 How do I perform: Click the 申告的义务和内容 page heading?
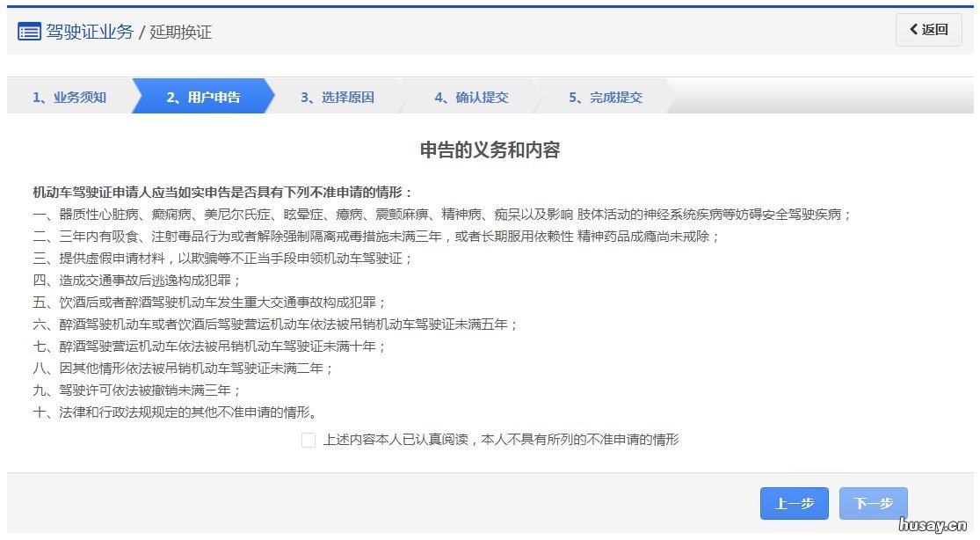tap(490, 150)
